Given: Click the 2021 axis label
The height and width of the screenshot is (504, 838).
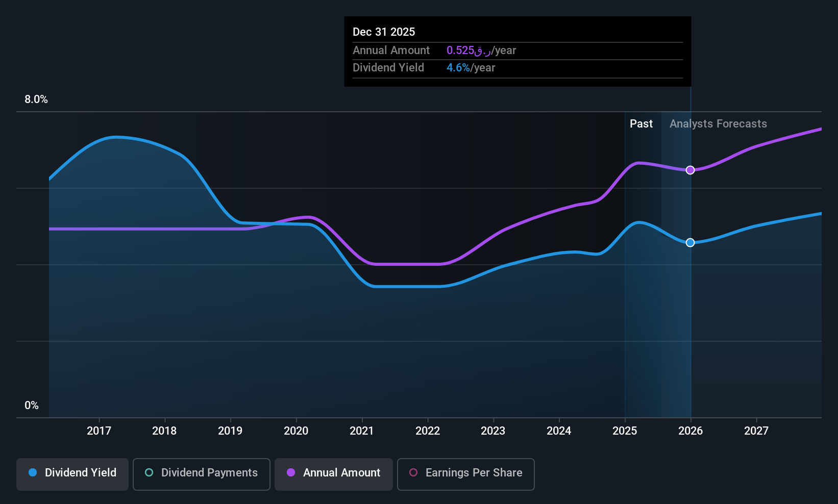Looking at the screenshot, I should [x=362, y=431].
